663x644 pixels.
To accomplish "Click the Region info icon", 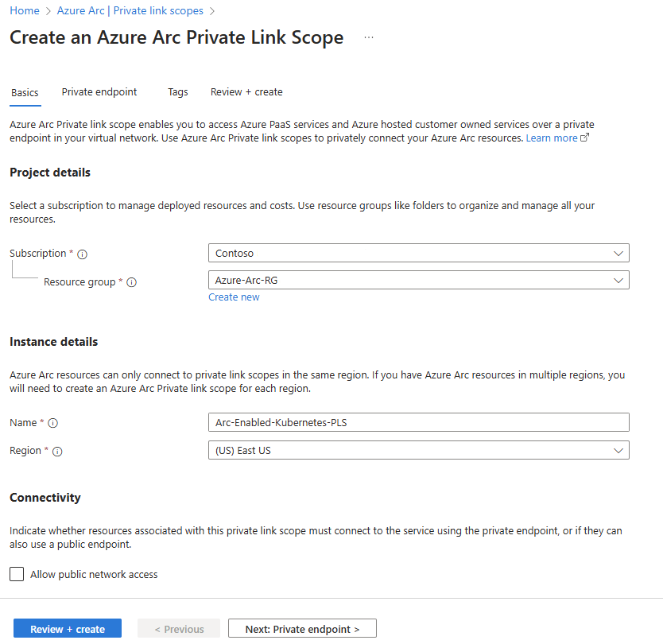I will click(57, 452).
